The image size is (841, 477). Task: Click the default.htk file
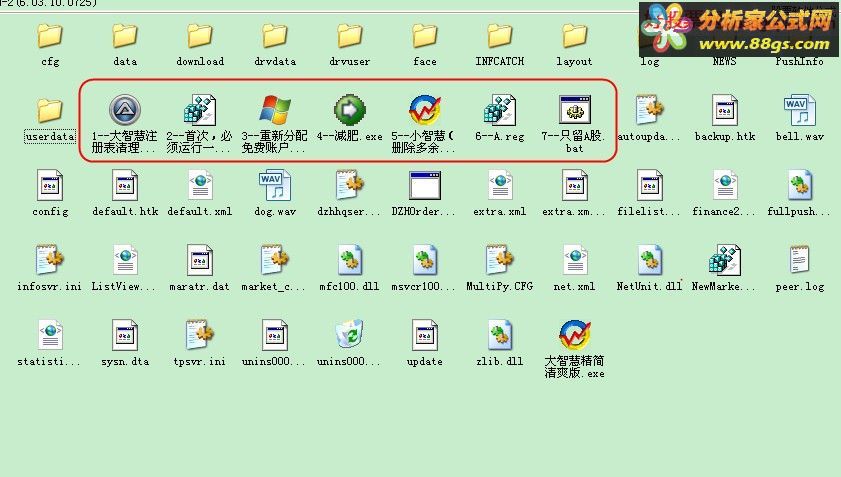(125, 186)
